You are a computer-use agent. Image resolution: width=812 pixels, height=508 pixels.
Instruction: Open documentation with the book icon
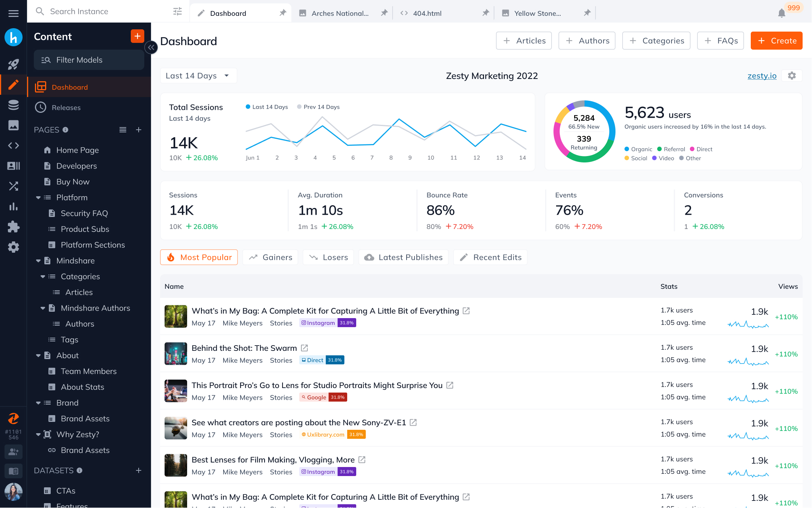(13, 471)
